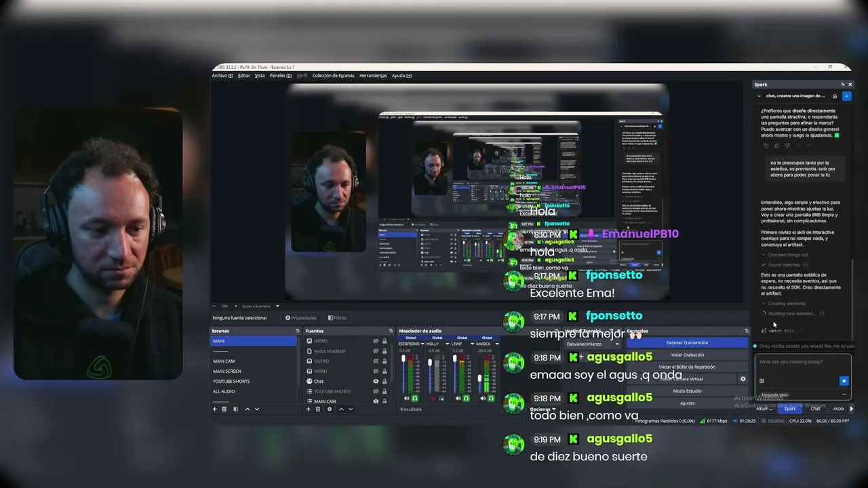This screenshot has height=488, width=868.
Task: Open virtual camera settings gear
Action: pos(743,379)
